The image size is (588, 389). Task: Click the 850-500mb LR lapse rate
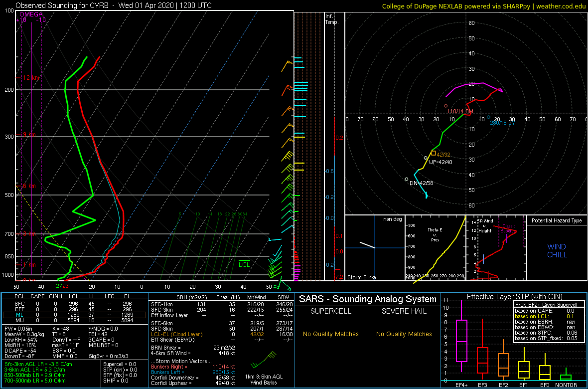pyautogui.click(x=37, y=375)
